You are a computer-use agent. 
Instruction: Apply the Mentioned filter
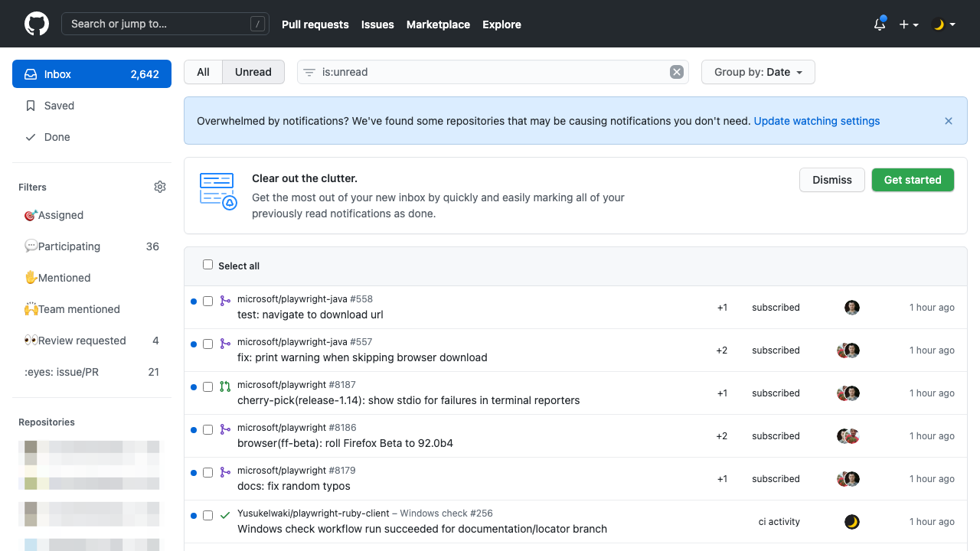[92, 278]
